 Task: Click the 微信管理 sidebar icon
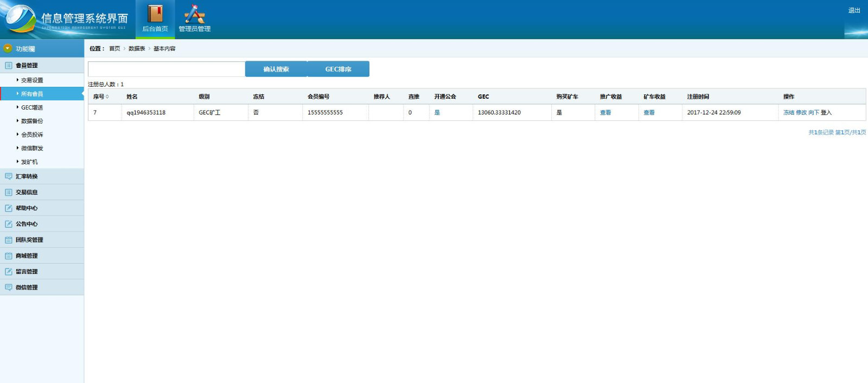(x=9, y=288)
